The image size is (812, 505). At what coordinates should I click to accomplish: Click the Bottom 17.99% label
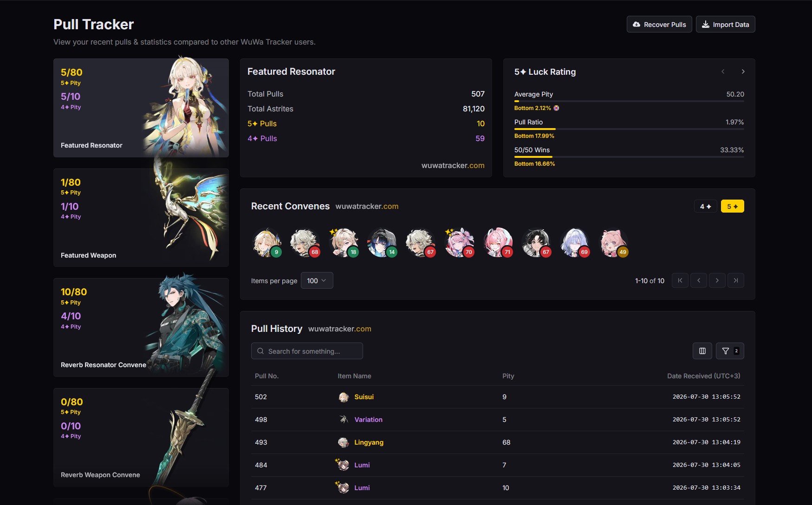(534, 136)
